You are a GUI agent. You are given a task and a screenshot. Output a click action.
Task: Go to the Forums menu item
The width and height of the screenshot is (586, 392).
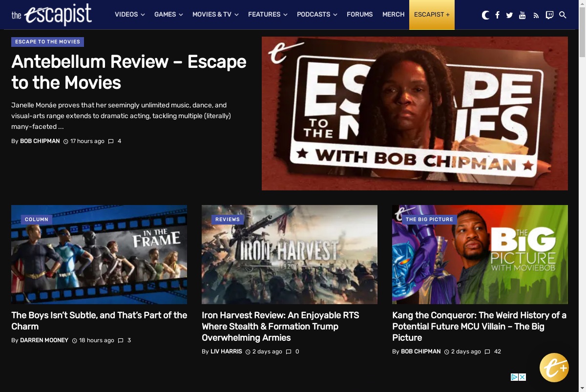[359, 15]
